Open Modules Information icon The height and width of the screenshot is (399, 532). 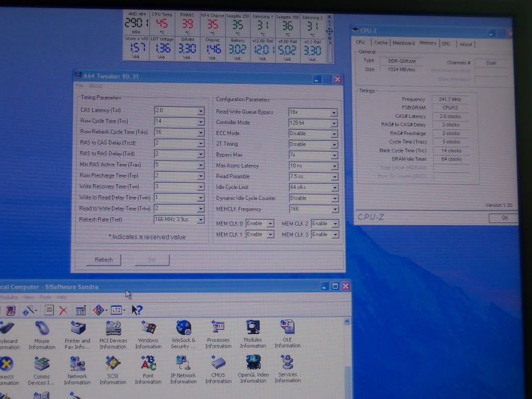(253, 334)
